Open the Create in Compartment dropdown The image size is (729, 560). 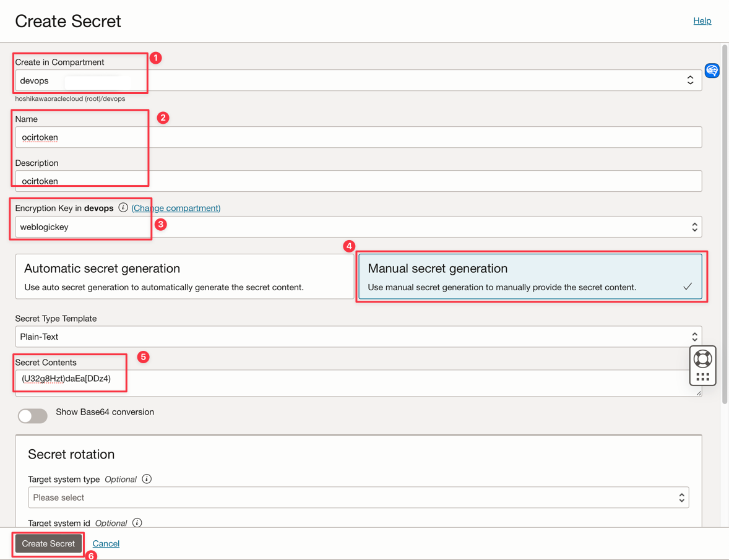pyautogui.click(x=358, y=80)
